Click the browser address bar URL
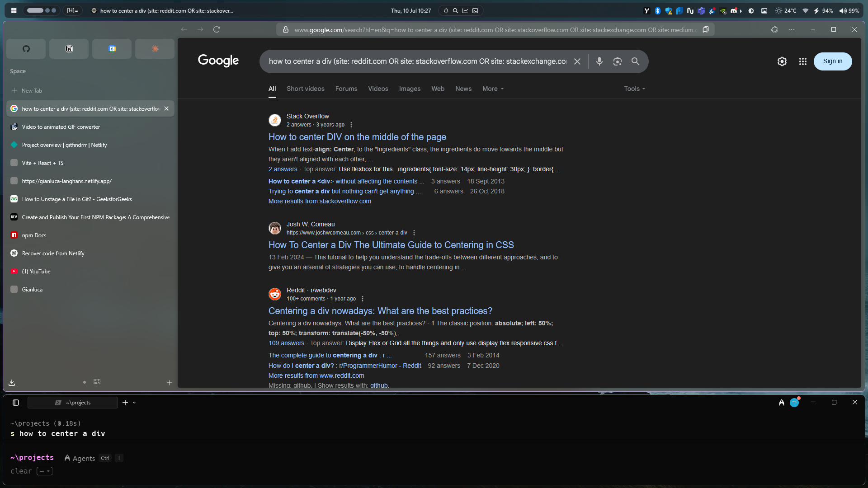This screenshot has height=488, width=868. (x=495, y=30)
